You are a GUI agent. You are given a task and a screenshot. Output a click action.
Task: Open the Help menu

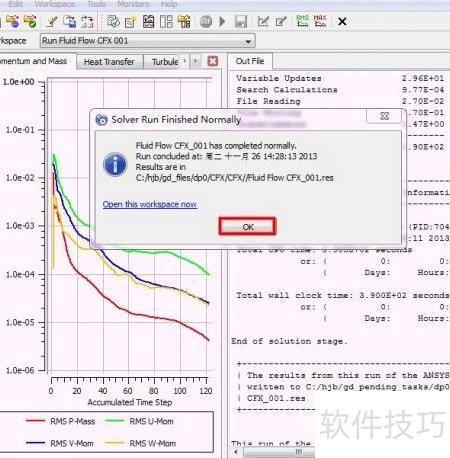[169, 4]
